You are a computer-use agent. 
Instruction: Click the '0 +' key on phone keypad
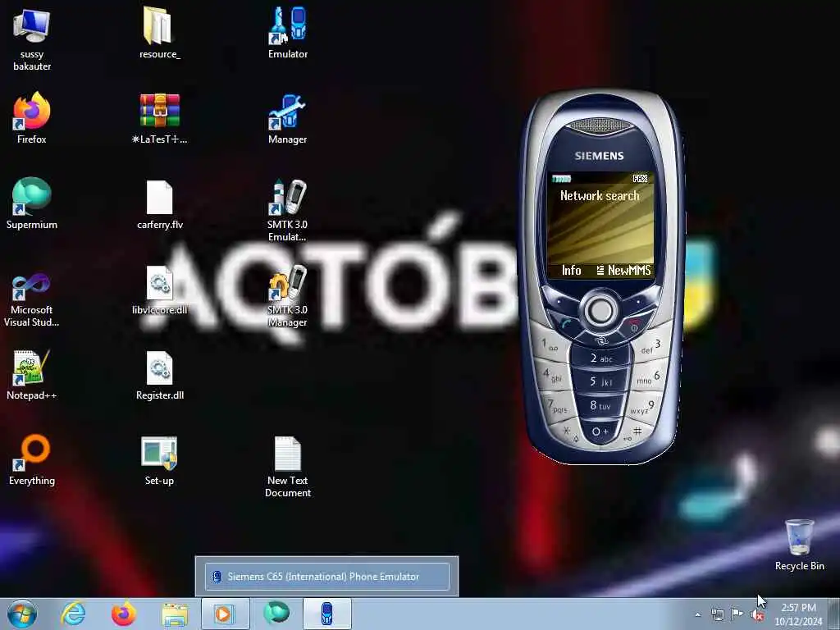point(600,431)
